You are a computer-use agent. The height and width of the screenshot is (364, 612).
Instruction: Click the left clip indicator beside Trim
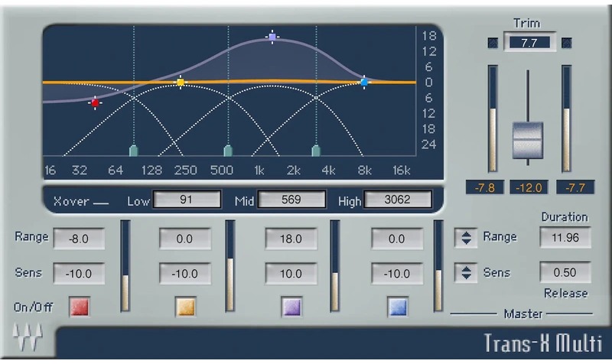(493, 43)
